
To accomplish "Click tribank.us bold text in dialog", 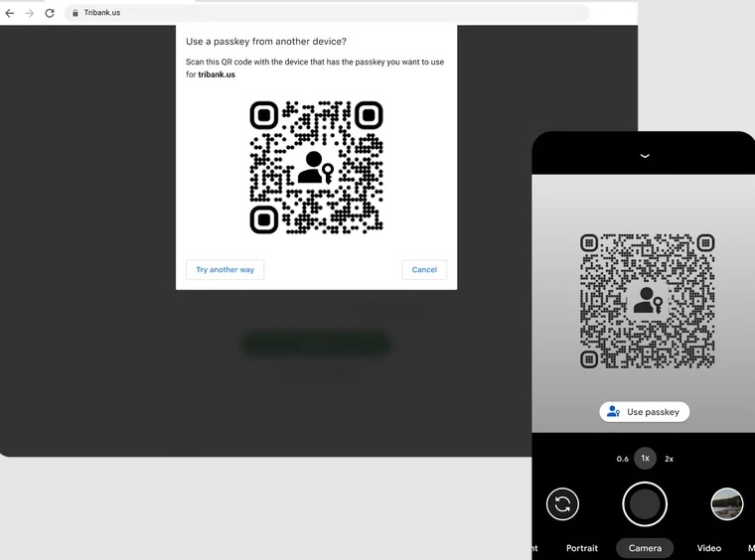I will pyautogui.click(x=217, y=74).
